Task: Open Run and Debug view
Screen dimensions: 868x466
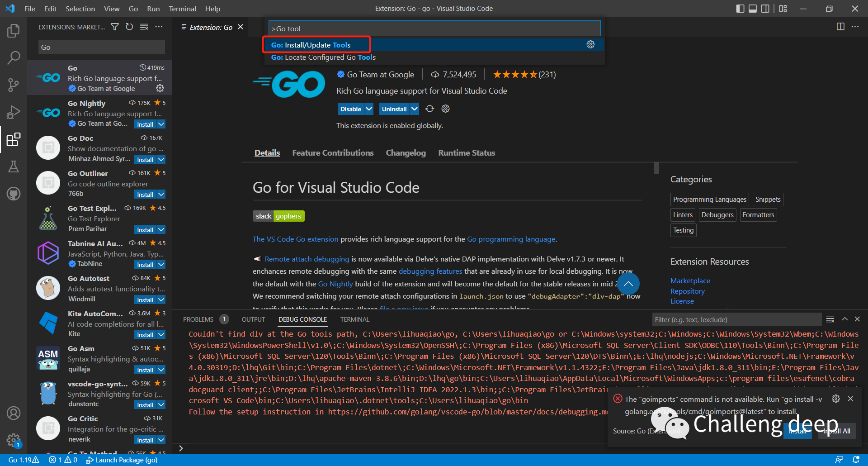Action: coord(14,112)
